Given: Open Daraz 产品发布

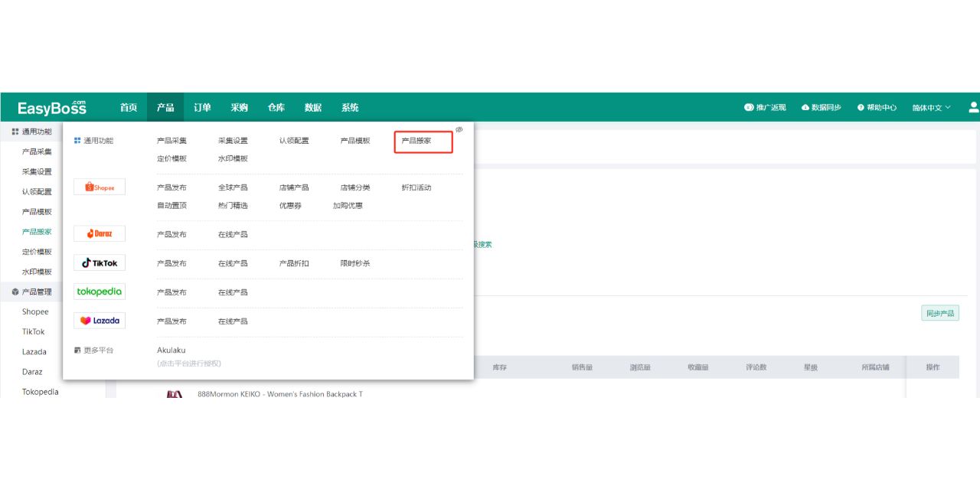Looking at the screenshot, I should click(171, 234).
